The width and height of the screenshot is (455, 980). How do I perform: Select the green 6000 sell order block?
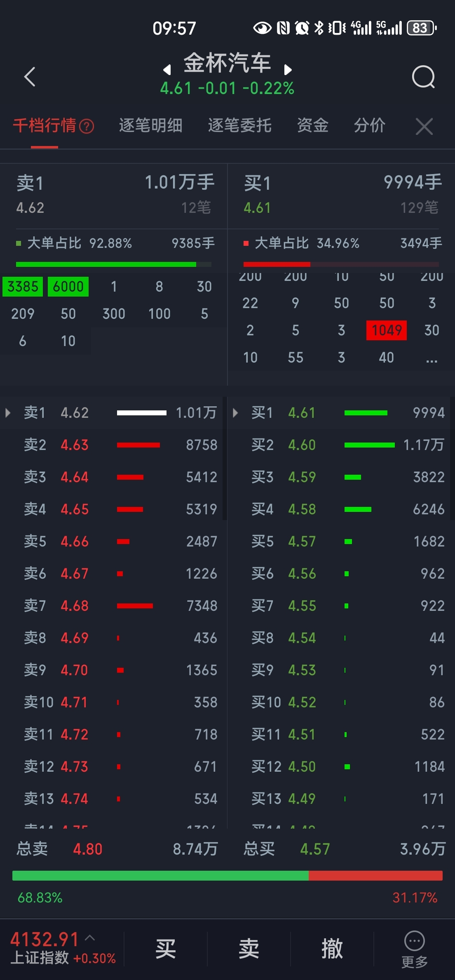click(68, 287)
